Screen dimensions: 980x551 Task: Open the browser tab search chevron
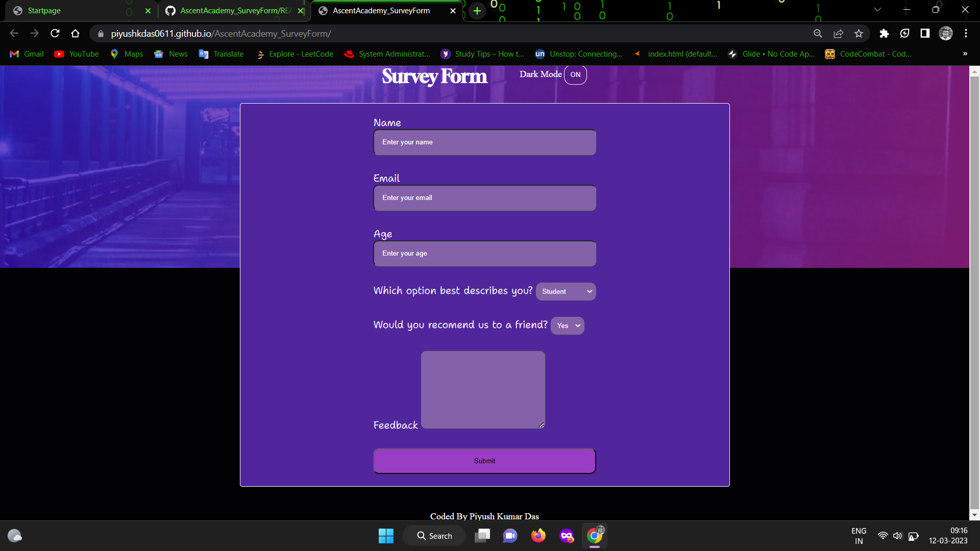coord(877,9)
